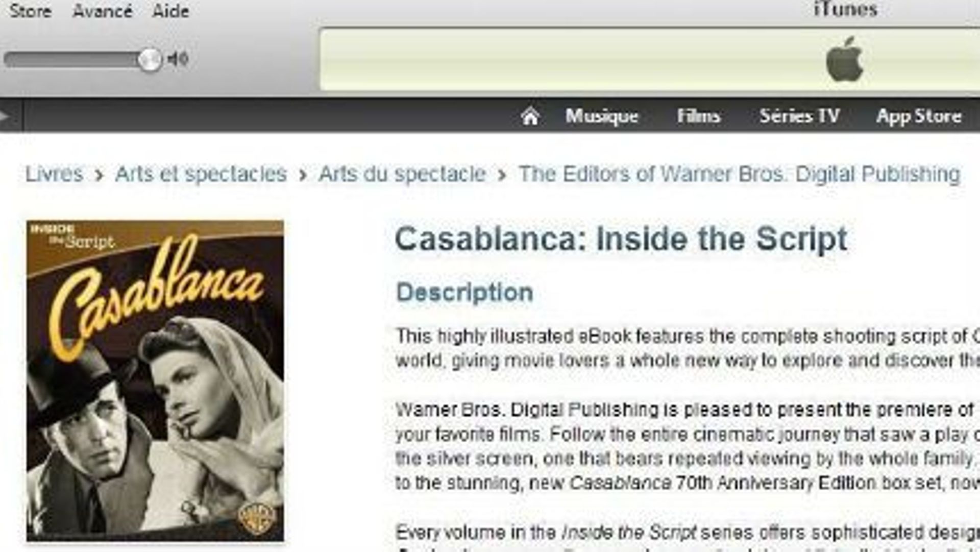Screen dimensions: 980x552
Task: Open the Séries TV store tab
Action: [x=799, y=116]
